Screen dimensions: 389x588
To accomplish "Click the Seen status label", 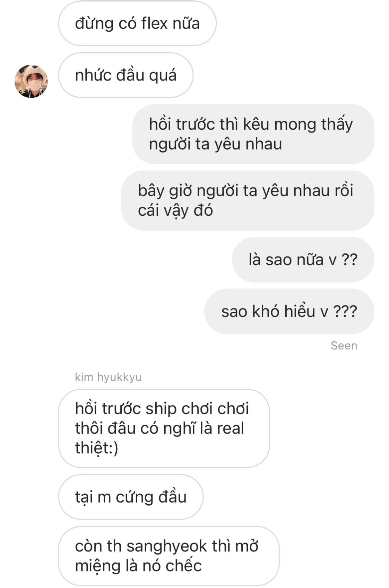I will [x=344, y=346].
